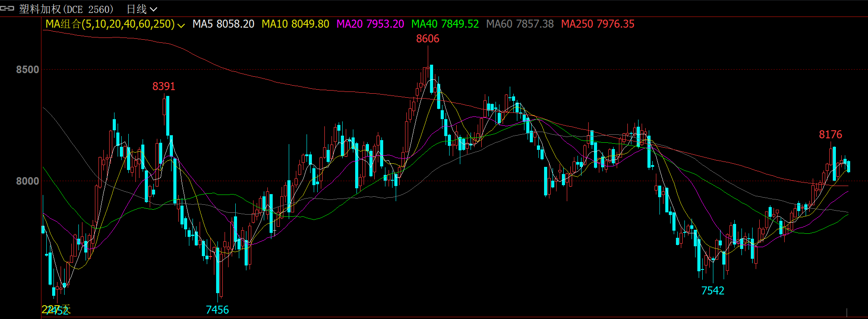
Task: Click the magenta MA20 7953.20 legend
Action: coord(370,24)
